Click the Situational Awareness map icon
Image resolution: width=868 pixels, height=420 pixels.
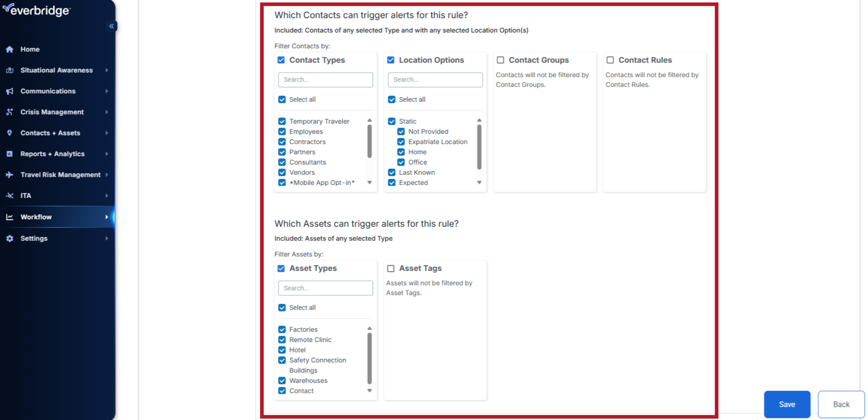[10, 70]
